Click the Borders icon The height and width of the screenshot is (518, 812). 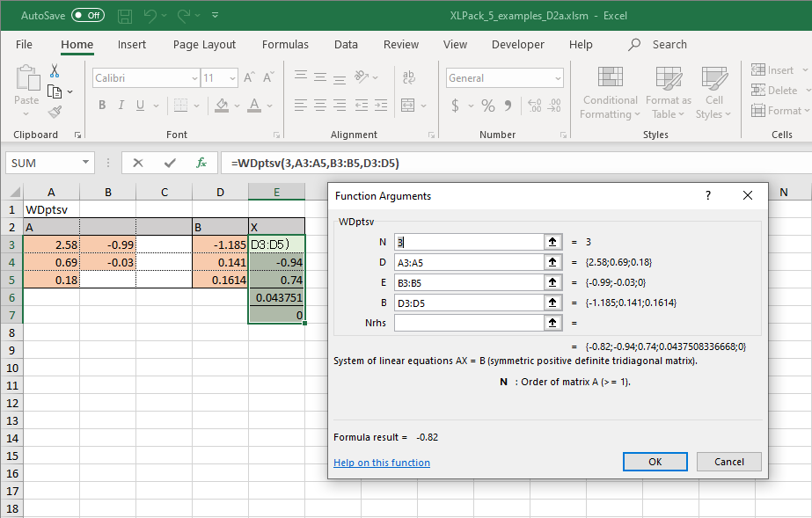pos(180,106)
